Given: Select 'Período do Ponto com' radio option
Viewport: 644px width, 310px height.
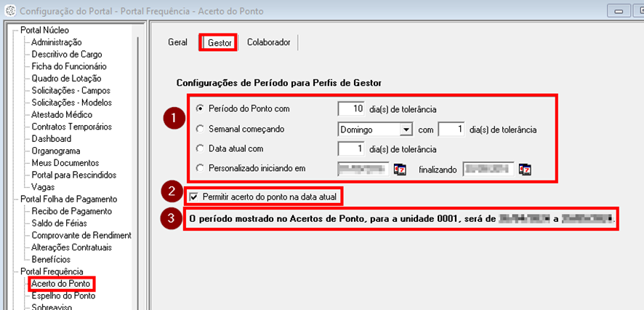Looking at the screenshot, I should coord(200,109).
